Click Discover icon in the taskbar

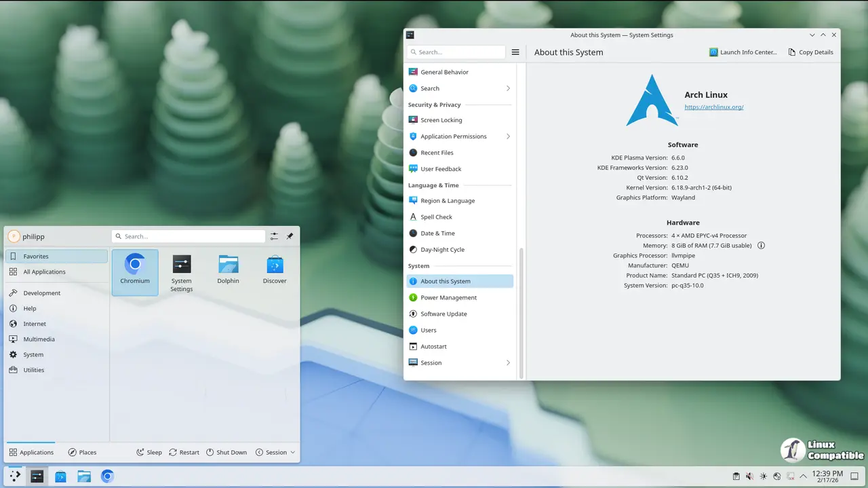click(60, 476)
